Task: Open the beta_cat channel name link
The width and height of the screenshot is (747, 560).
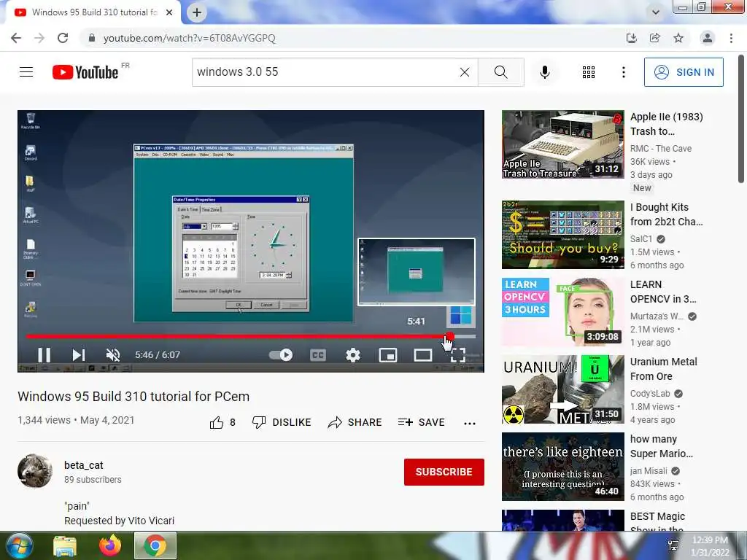Action: (x=84, y=465)
